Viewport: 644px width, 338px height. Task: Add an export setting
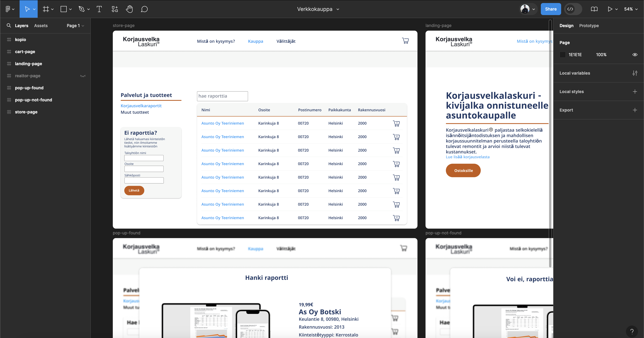click(x=635, y=110)
